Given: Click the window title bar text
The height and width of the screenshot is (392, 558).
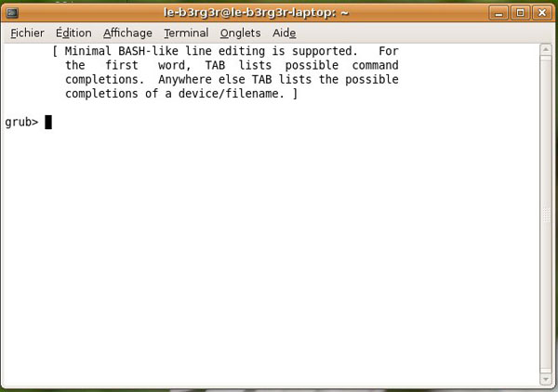Looking at the screenshot, I should point(256,13).
